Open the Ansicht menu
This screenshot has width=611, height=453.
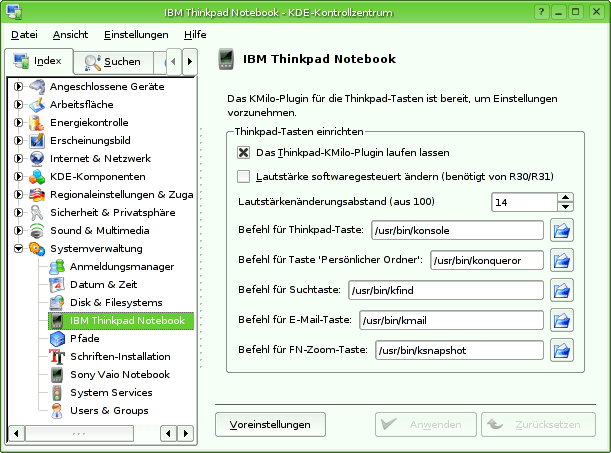(x=71, y=35)
